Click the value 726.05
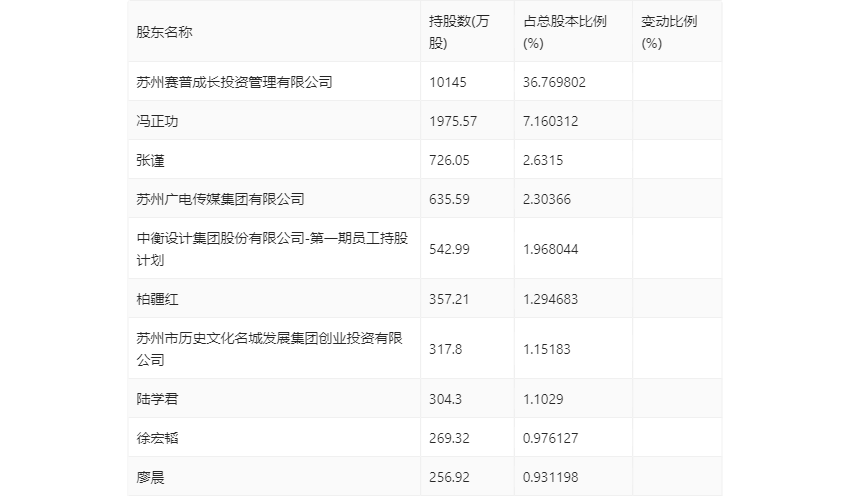 tap(449, 160)
